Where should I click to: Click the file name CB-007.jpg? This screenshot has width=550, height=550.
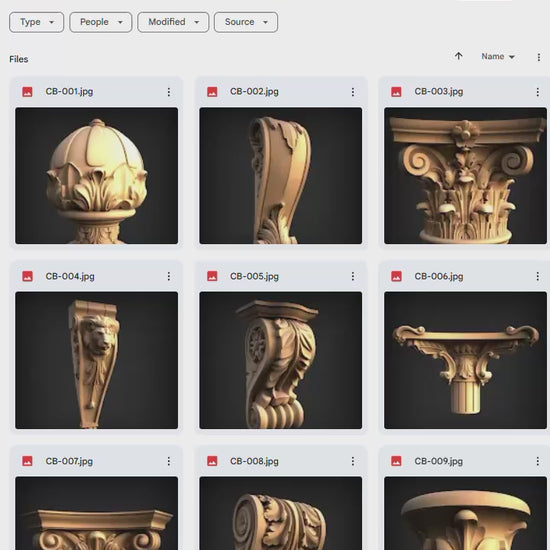click(69, 461)
